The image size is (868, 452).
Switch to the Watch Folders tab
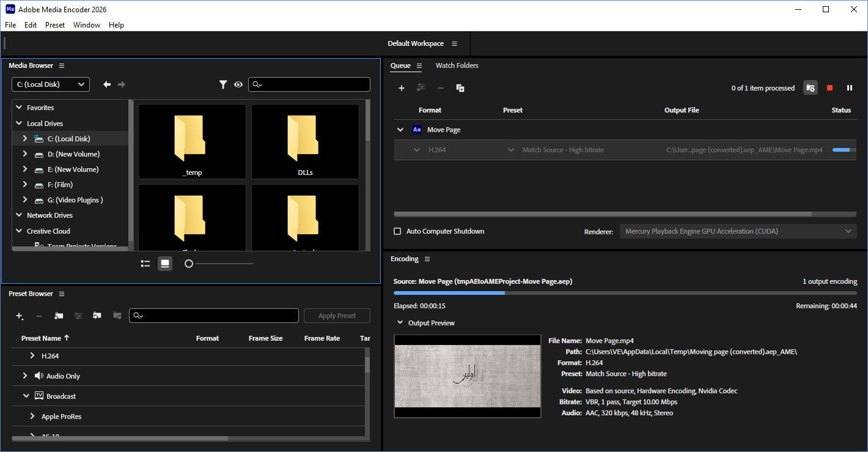click(x=457, y=65)
